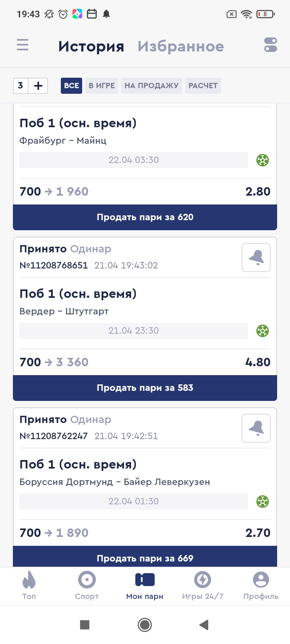Click the plus button next to 3

(x=38, y=85)
